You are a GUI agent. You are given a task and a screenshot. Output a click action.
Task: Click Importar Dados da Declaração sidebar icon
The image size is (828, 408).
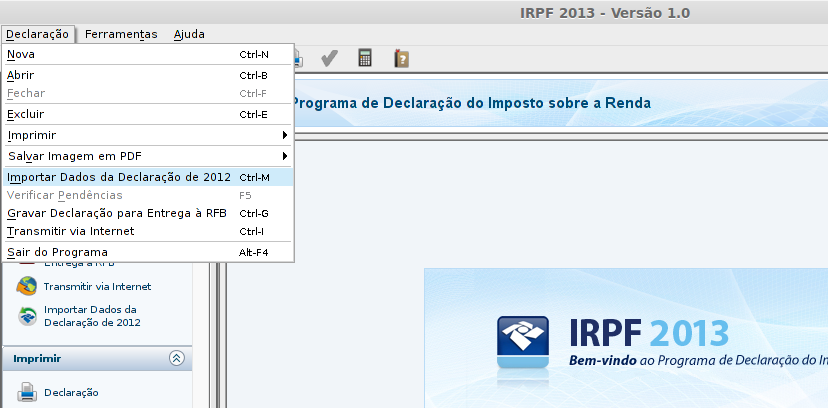pos(27,316)
